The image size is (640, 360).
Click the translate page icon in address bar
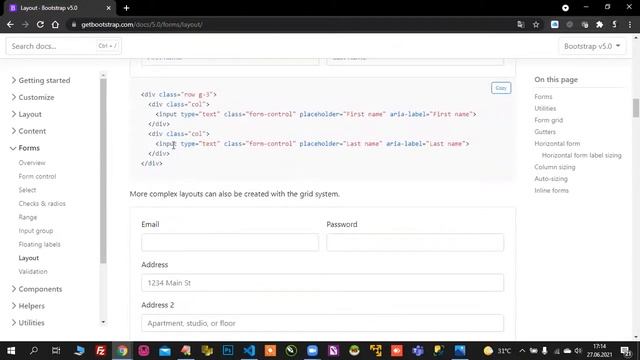point(520,24)
